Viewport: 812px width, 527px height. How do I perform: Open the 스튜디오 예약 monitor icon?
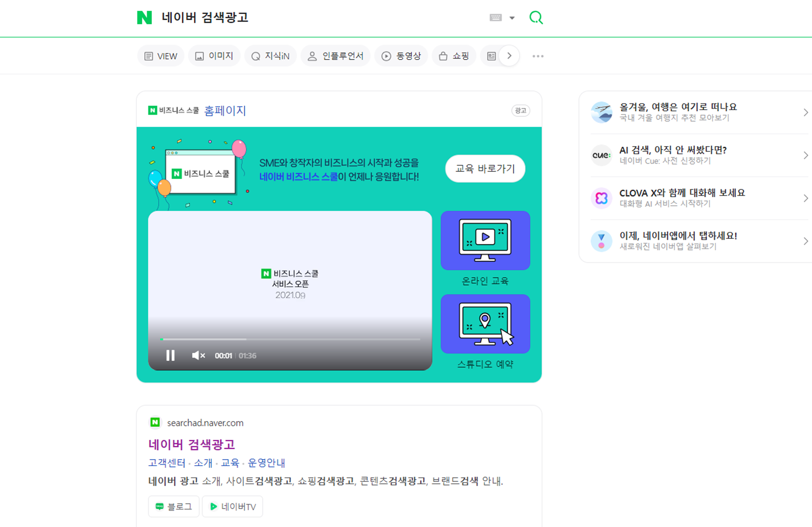(x=485, y=324)
